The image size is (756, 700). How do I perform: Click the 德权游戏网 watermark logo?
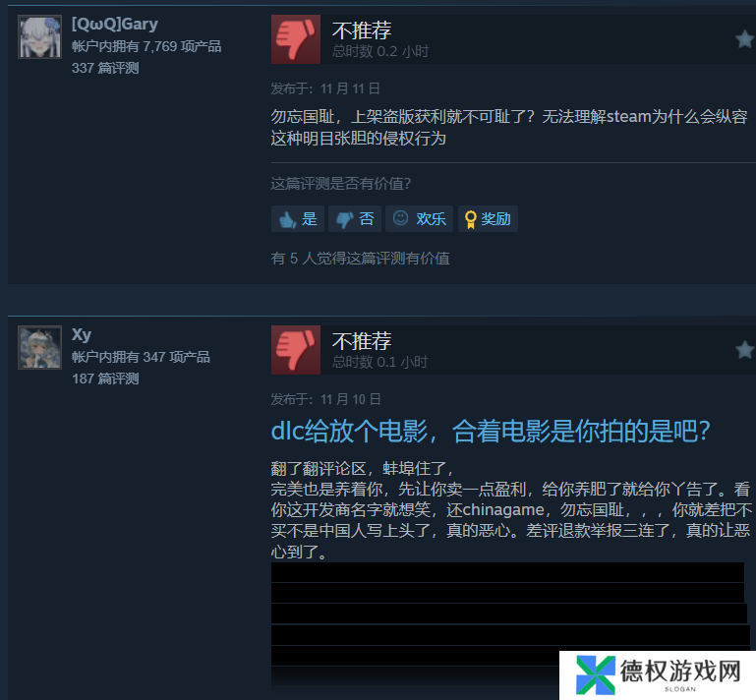658,675
